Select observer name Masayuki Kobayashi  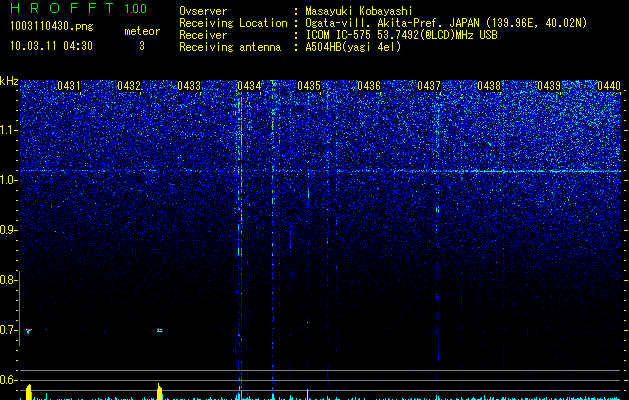(x=359, y=11)
